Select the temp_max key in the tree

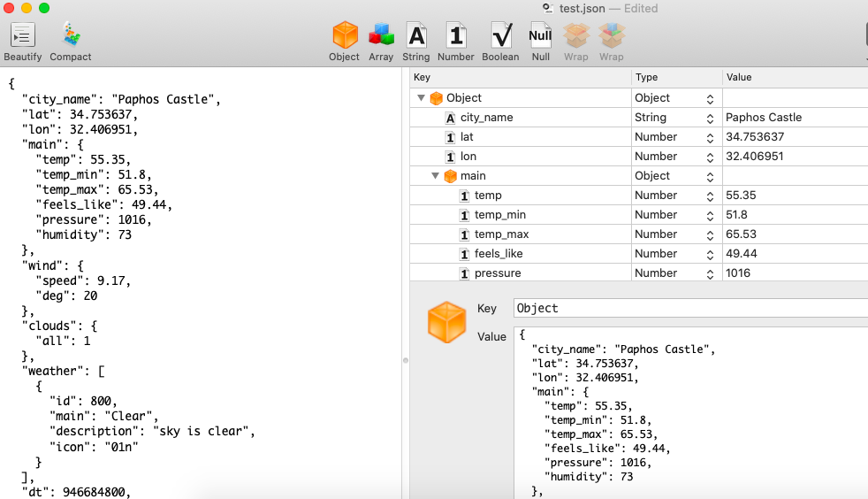(x=501, y=234)
